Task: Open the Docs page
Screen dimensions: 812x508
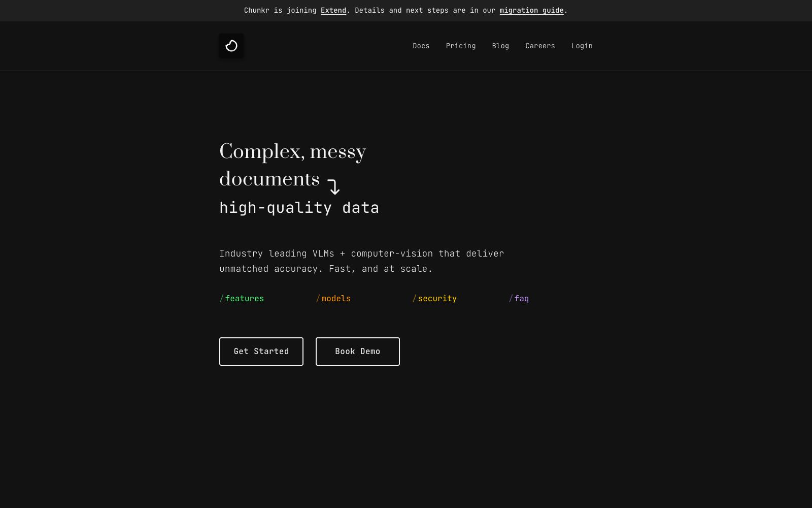Action: pos(421,46)
